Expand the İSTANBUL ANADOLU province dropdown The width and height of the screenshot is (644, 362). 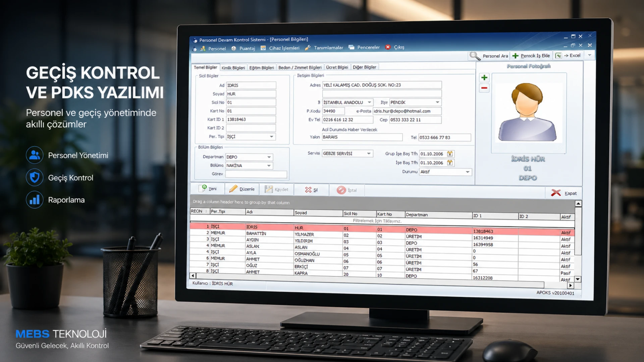click(369, 102)
